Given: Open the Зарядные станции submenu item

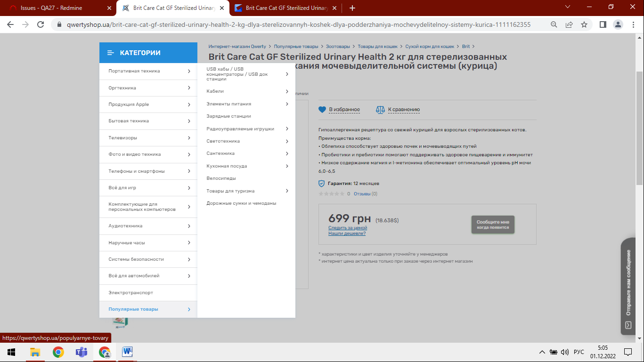Looking at the screenshot, I should point(228,116).
